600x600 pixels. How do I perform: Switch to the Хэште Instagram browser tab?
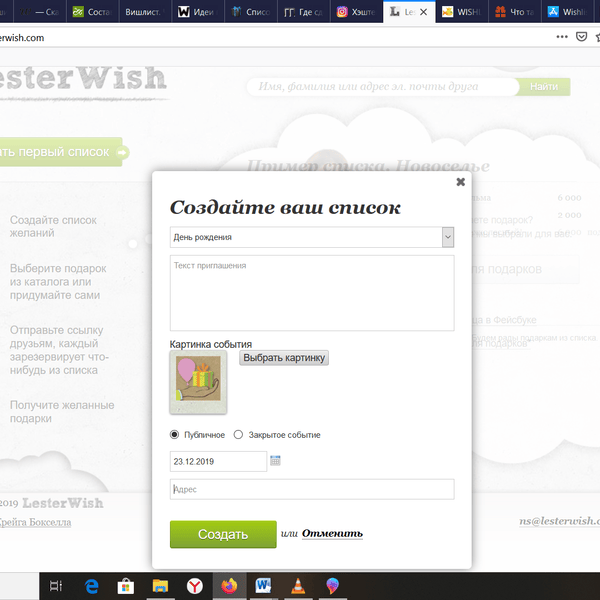356,12
